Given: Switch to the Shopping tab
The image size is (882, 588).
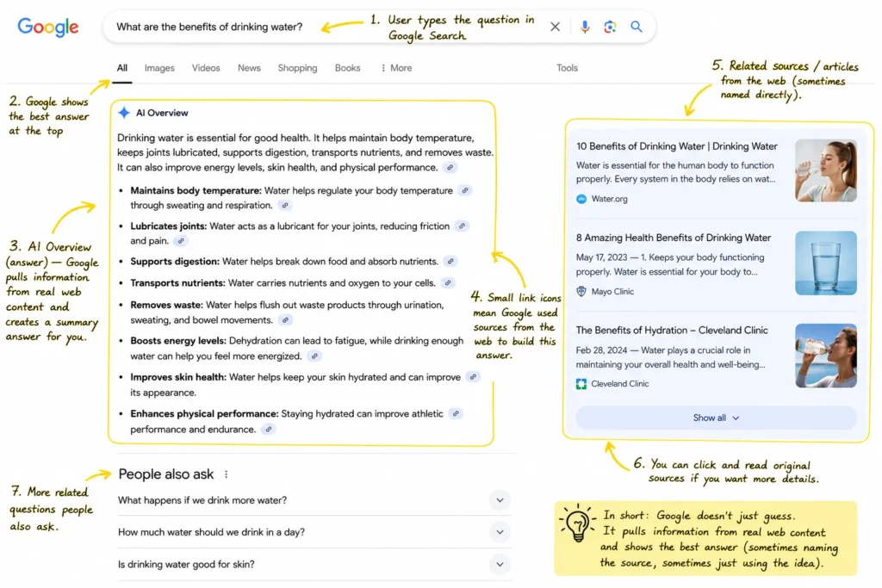Looking at the screenshot, I should pos(297,68).
